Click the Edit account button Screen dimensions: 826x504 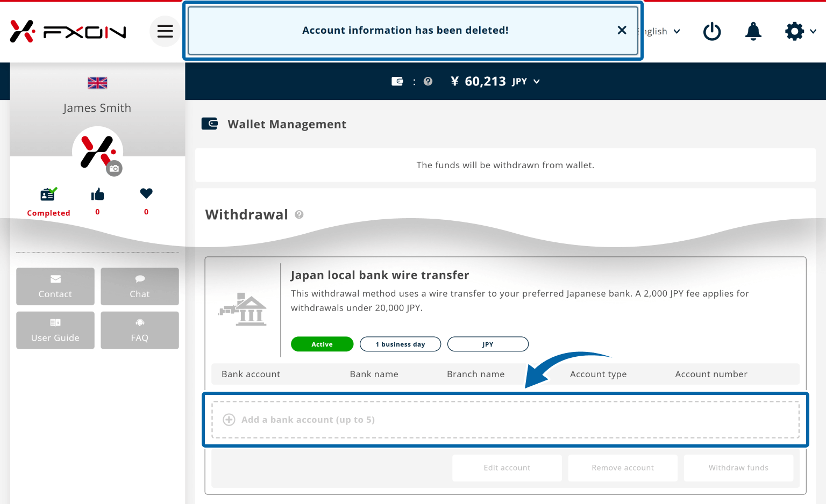click(507, 468)
